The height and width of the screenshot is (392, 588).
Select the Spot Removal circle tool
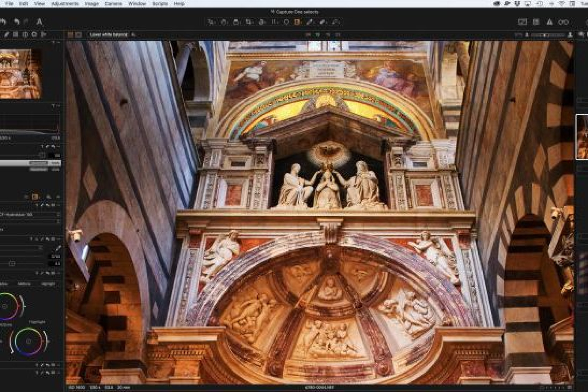[x=286, y=22]
